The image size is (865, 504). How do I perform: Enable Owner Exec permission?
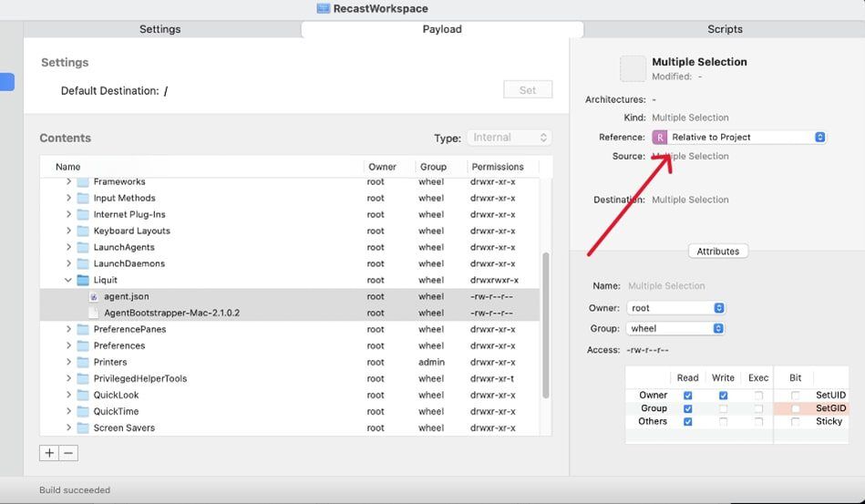pyautogui.click(x=758, y=396)
